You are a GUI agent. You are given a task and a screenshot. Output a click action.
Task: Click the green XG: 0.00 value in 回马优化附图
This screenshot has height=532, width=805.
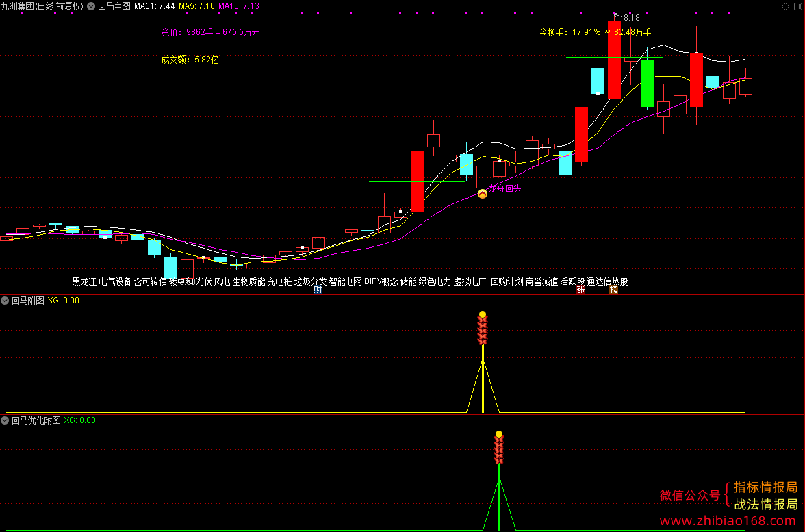(79, 420)
